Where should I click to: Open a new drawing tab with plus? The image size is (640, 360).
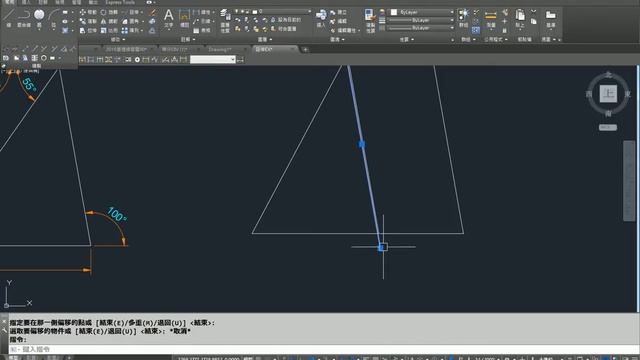click(x=305, y=50)
